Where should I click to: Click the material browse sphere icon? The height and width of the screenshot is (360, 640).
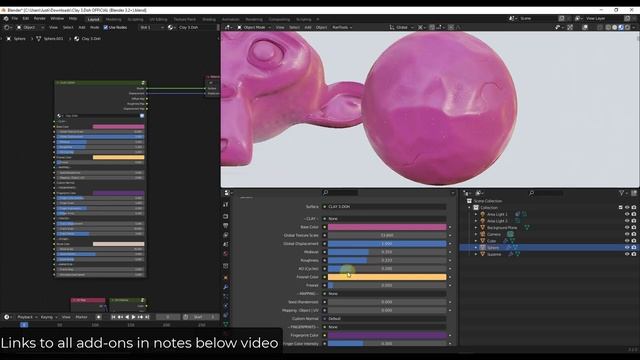point(171,27)
